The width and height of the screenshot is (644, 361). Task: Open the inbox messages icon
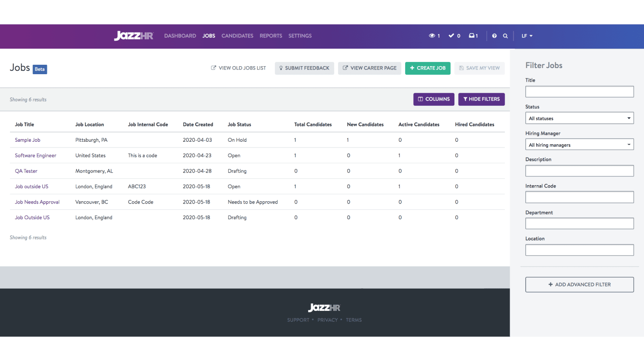[x=473, y=36]
